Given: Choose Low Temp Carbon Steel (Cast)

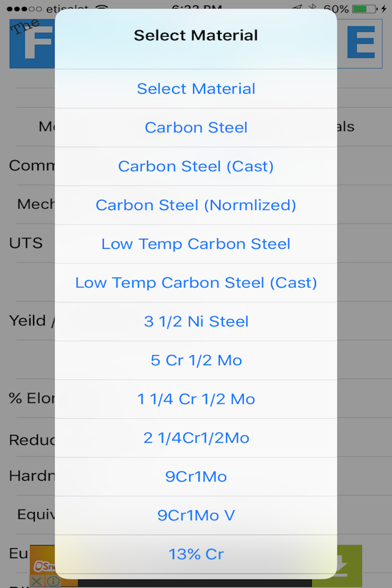Looking at the screenshot, I should [196, 282].
